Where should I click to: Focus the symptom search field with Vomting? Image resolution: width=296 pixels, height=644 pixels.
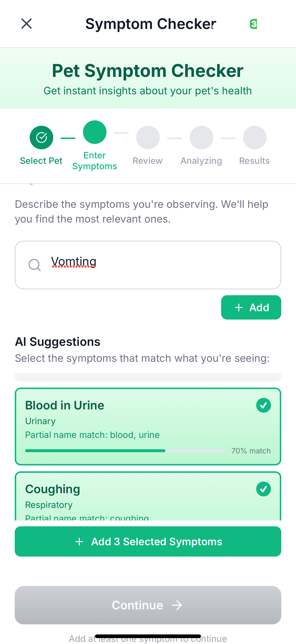[x=148, y=265]
